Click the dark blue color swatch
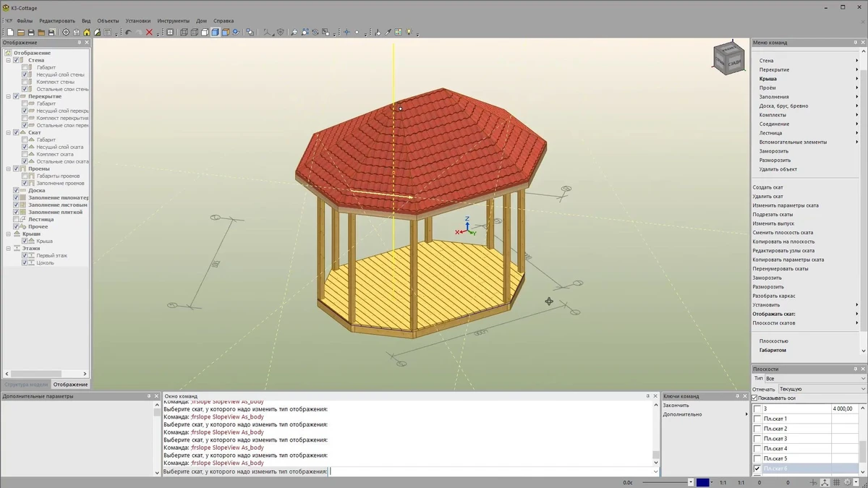Image resolution: width=868 pixels, height=488 pixels. [x=702, y=482]
